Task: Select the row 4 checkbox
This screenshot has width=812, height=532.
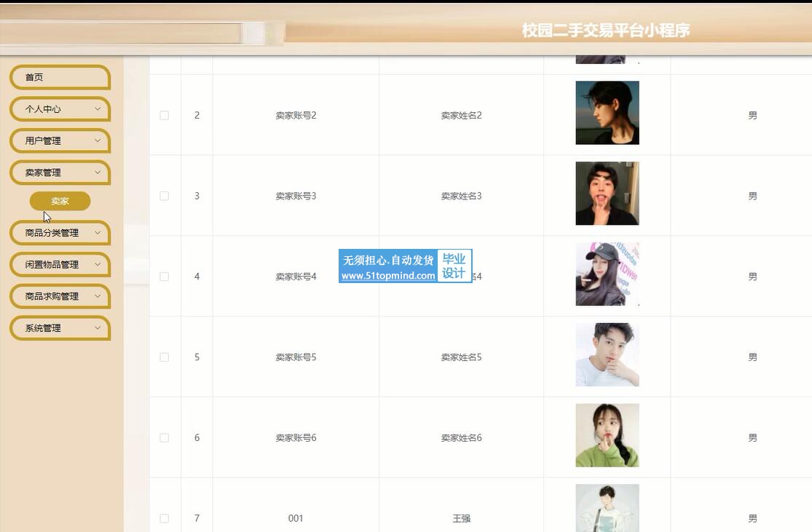Action: click(164, 277)
